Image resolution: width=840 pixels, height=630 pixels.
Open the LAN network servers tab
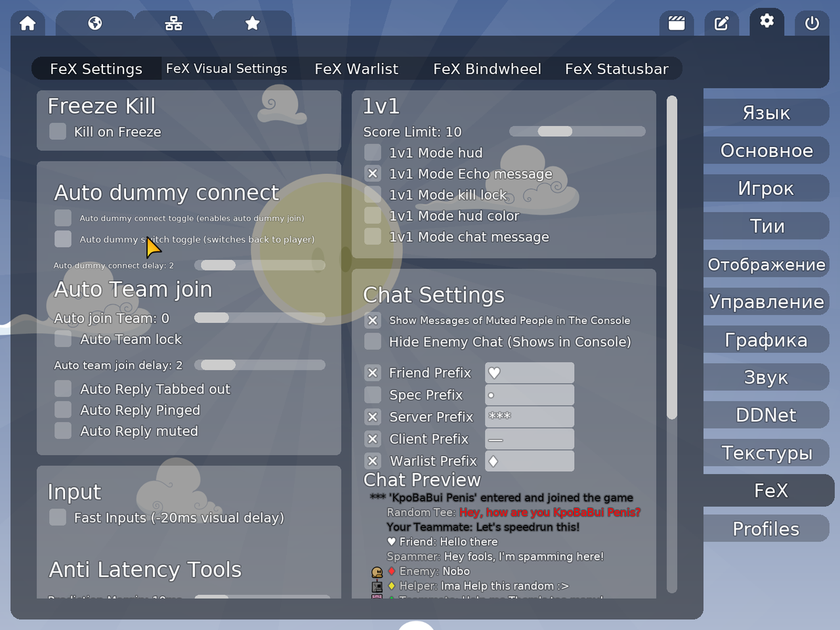pyautogui.click(x=174, y=24)
